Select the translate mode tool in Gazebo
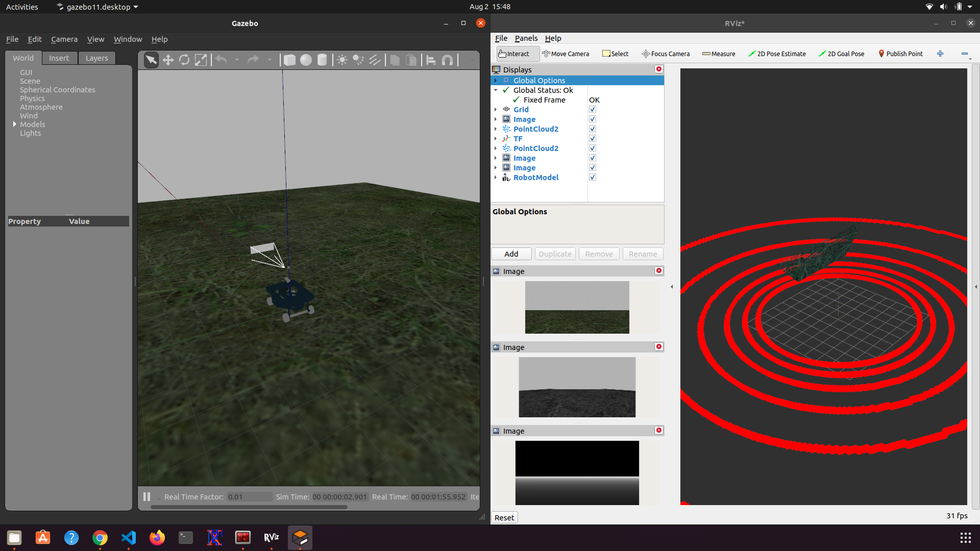Screen dimensions: 980x551 pyautogui.click(x=168, y=60)
